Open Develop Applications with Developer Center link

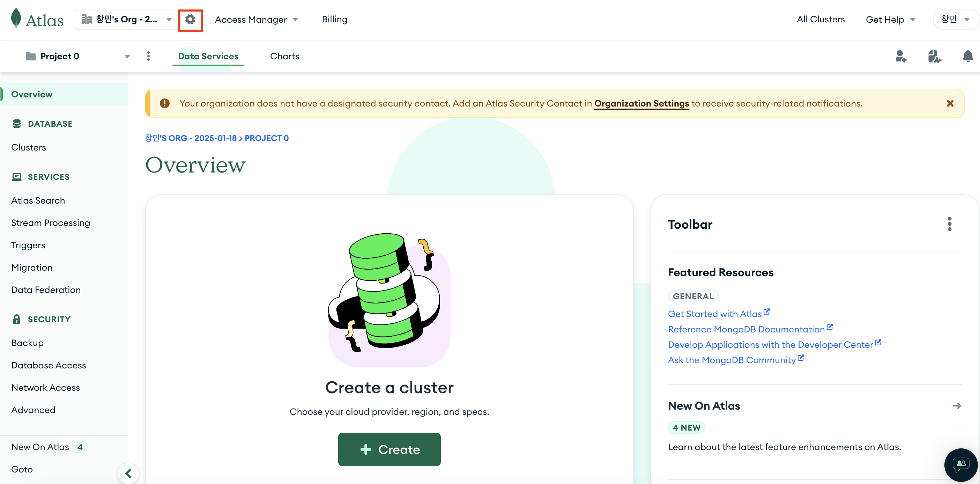[774, 344]
